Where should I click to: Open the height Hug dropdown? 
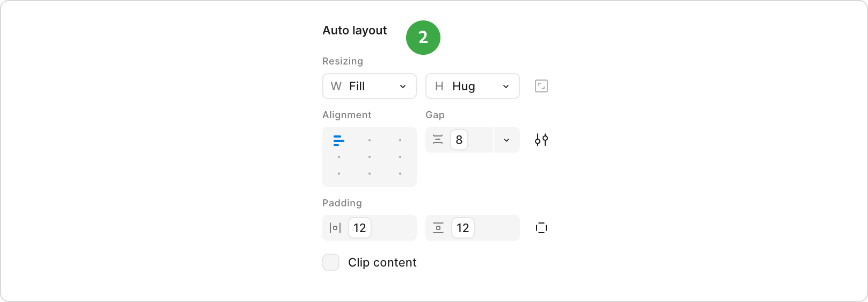(473, 86)
